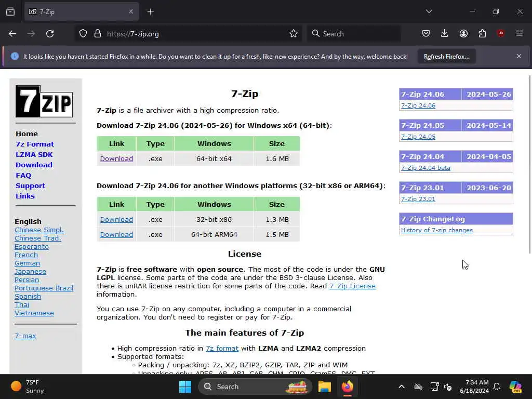
Task: Open the 7-max link
Action: pos(25,336)
